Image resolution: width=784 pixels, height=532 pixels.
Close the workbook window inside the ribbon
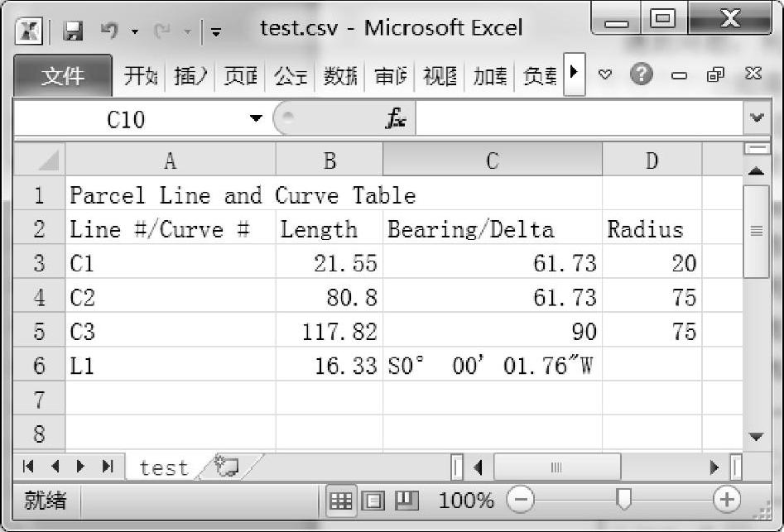click(753, 74)
